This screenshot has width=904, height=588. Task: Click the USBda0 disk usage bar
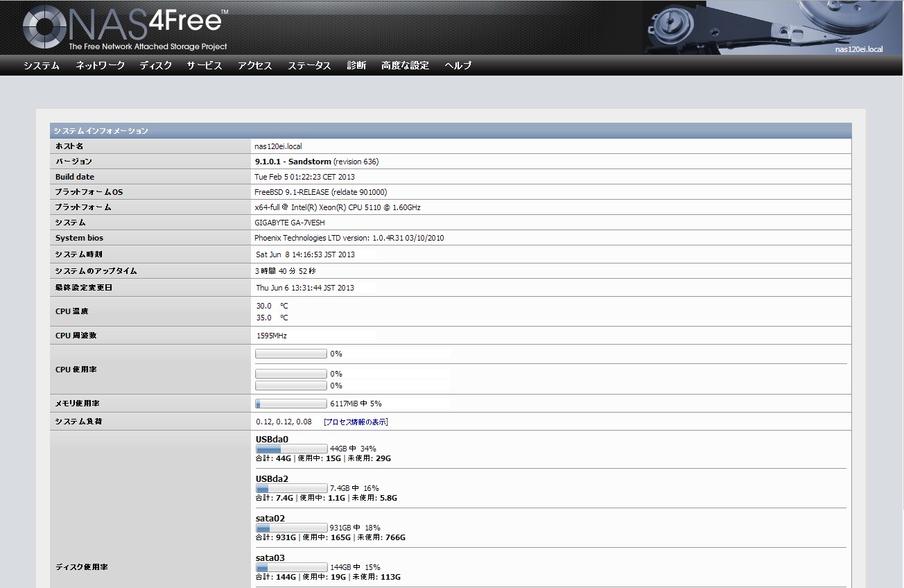(291, 449)
